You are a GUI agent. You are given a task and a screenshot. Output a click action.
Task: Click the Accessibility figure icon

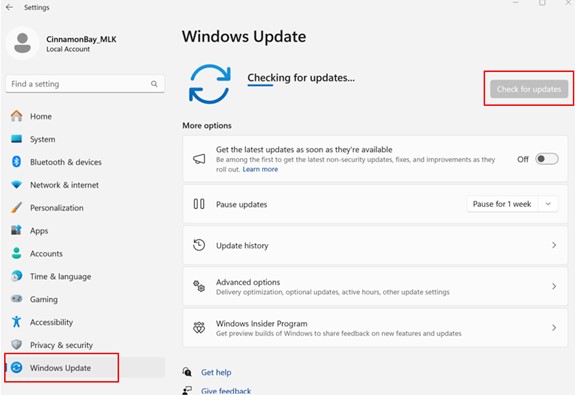pos(17,322)
